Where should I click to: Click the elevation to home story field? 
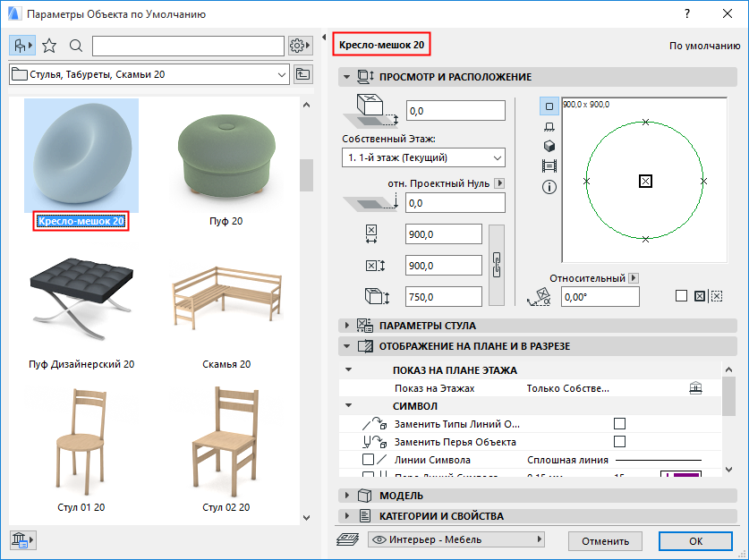pyautogui.click(x=455, y=111)
